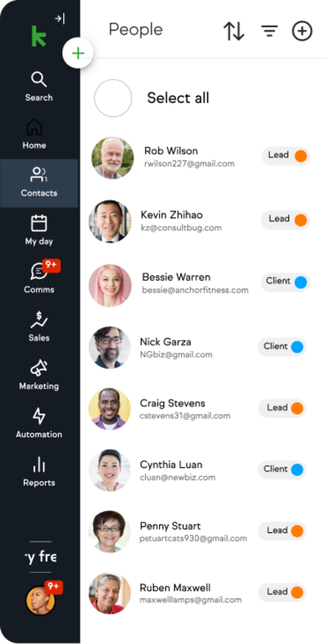The width and height of the screenshot is (327, 644).
Task: Select the Contacts sidebar tab
Action: [x=39, y=183]
